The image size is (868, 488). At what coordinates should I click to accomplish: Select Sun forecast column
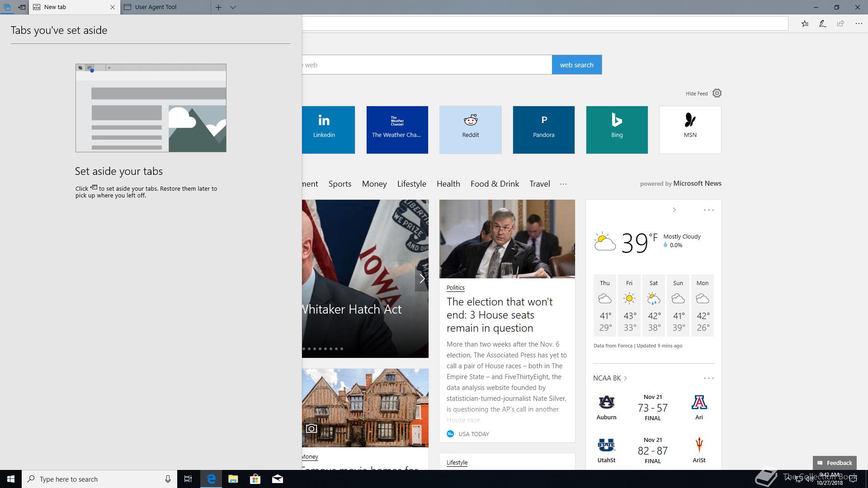click(x=678, y=305)
